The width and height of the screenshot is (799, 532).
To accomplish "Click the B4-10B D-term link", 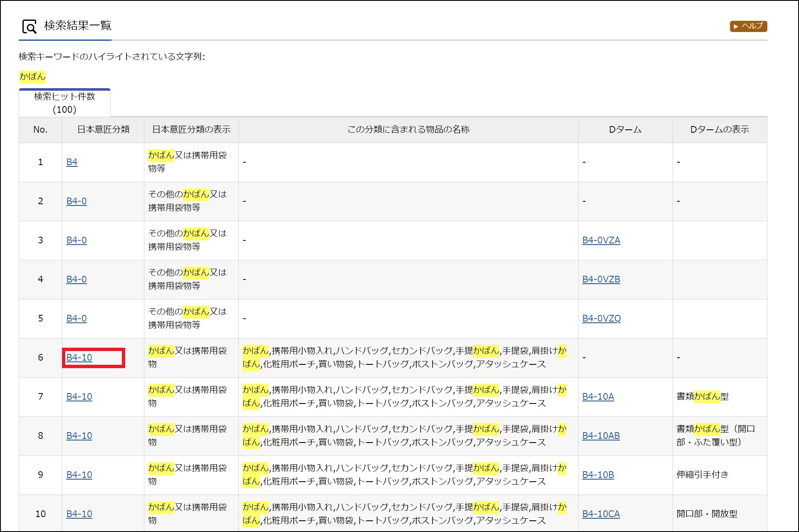I will tap(598, 475).
